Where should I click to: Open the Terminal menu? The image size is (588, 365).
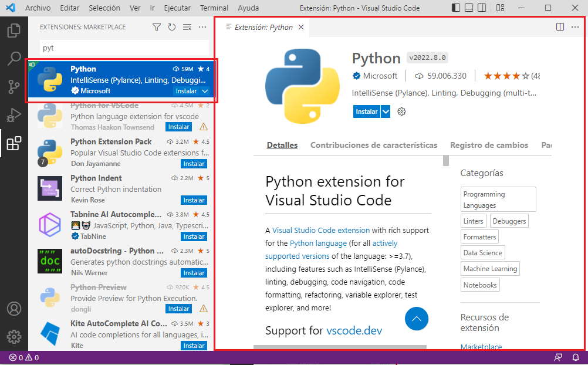(x=214, y=8)
